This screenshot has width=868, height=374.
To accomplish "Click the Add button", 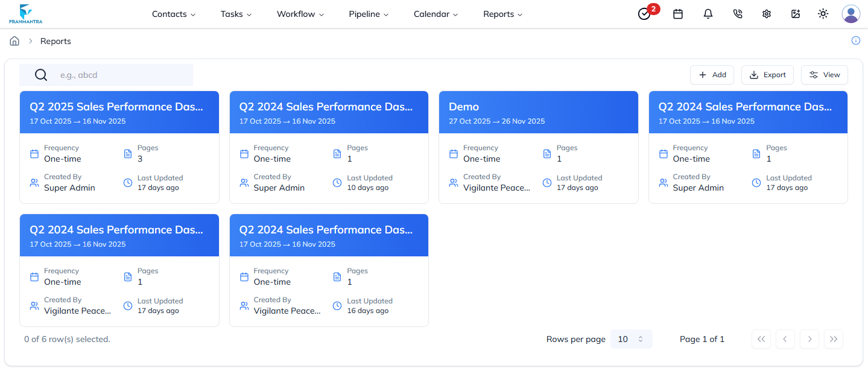I will pyautogui.click(x=712, y=74).
